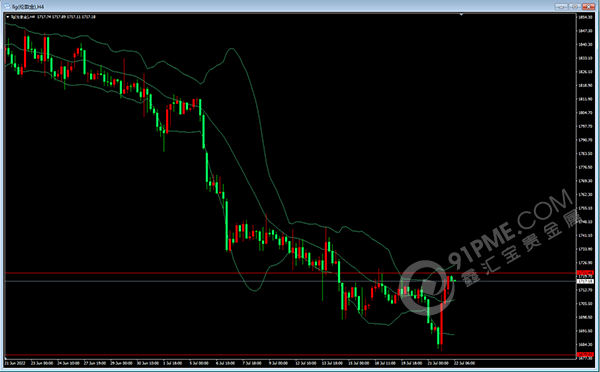Click the 21 Jun 2022 date label
Image resolution: width=600 pixels, height=372 pixels.
[x=15, y=363]
